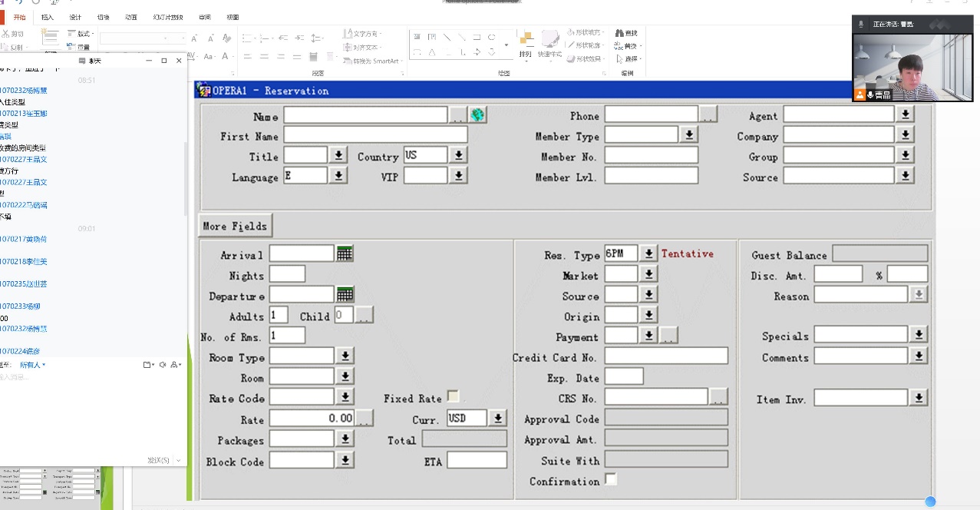Open the Res. Type dropdown list
The width and height of the screenshot is (980, 510).
(x=648, y=254)
